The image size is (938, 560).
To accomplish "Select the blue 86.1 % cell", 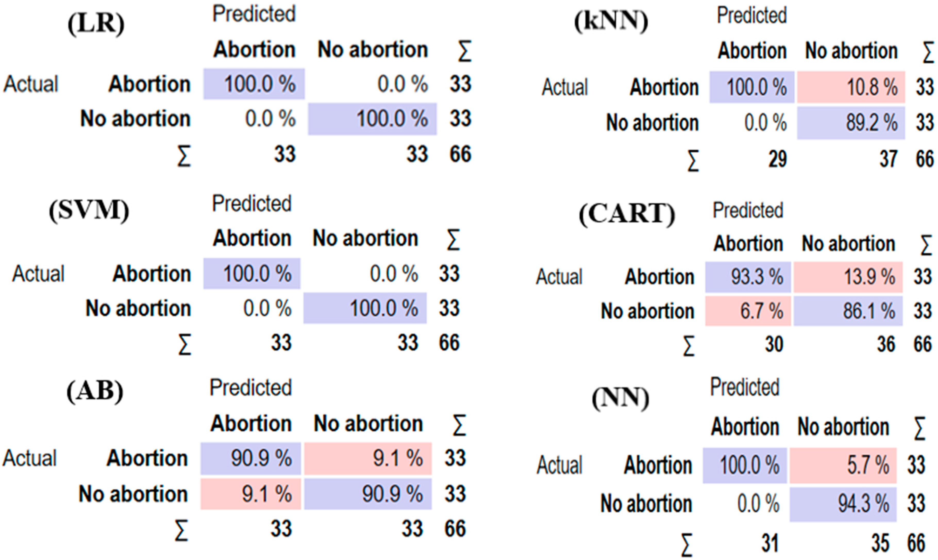I will click(x=848, y=311).
